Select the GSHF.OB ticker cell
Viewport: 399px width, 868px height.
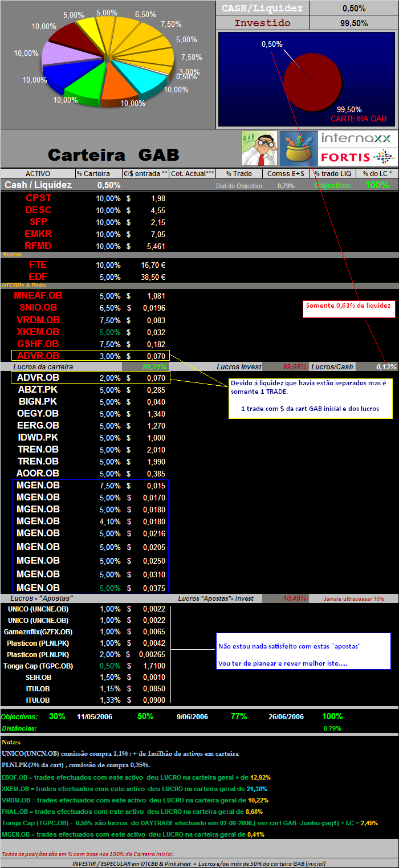(x=38, y=344)
